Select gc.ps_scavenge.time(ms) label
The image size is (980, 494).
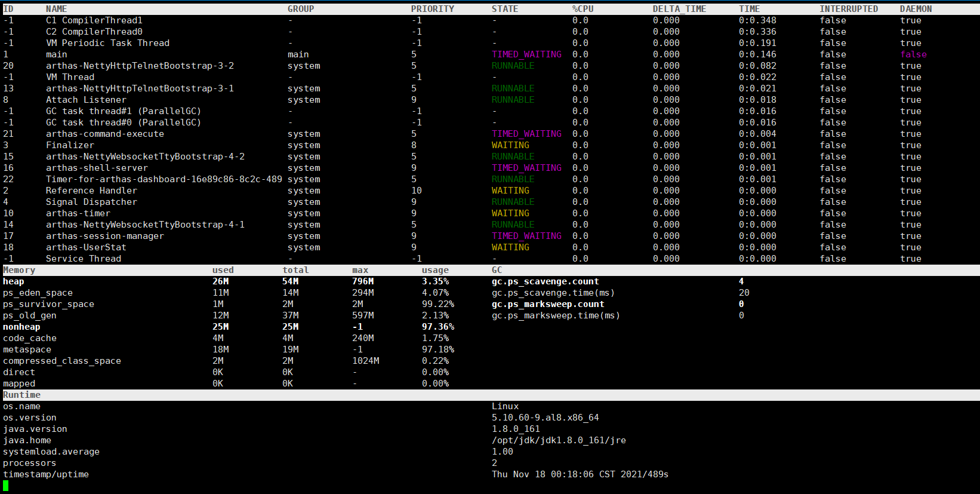(x=553, y=293)
